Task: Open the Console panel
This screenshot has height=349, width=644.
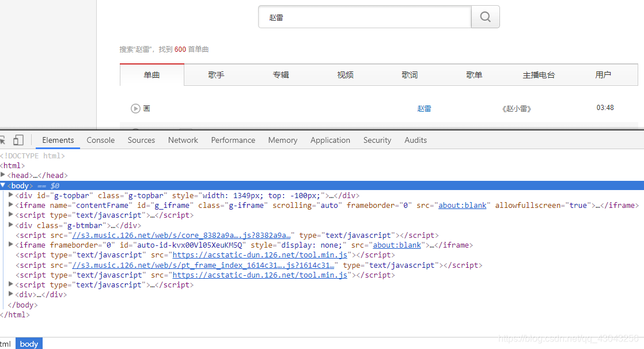Action: point(101,140)
